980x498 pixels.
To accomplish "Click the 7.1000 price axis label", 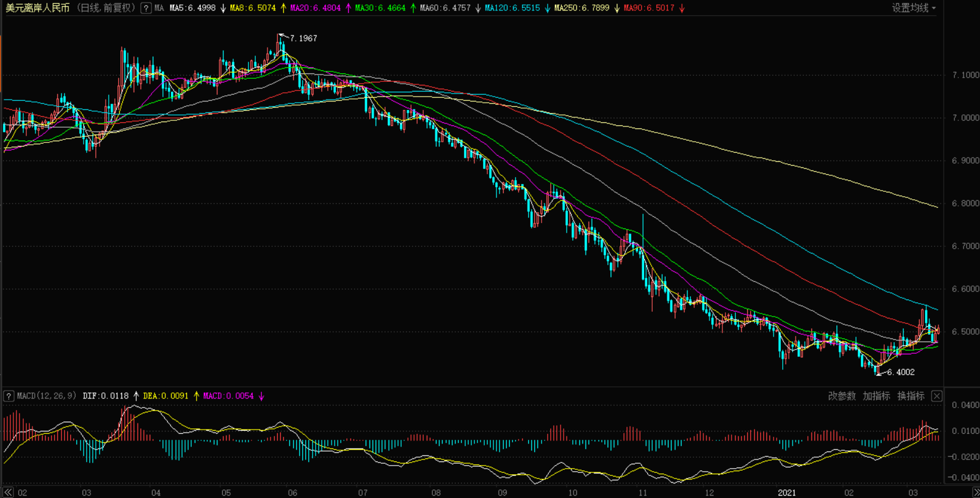I will click(x=965, y=75).
